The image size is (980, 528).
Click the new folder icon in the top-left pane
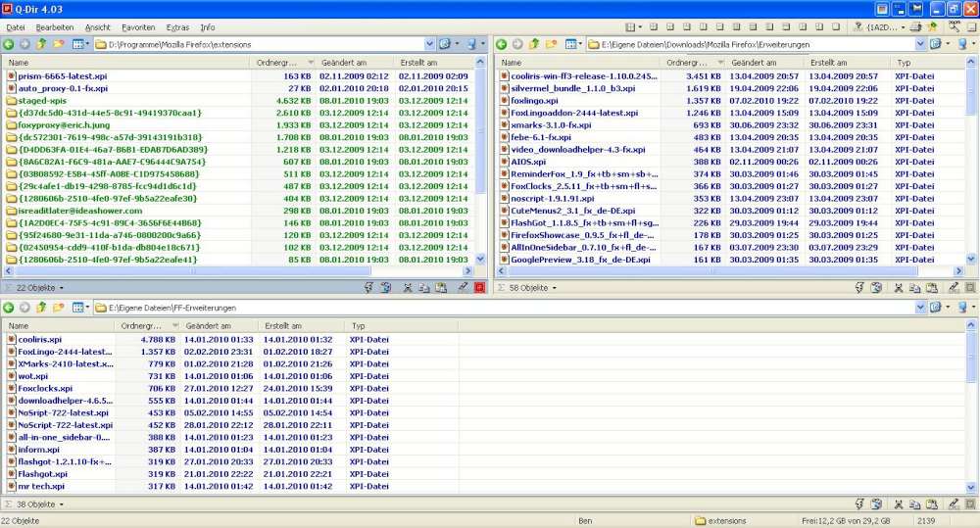58,44
